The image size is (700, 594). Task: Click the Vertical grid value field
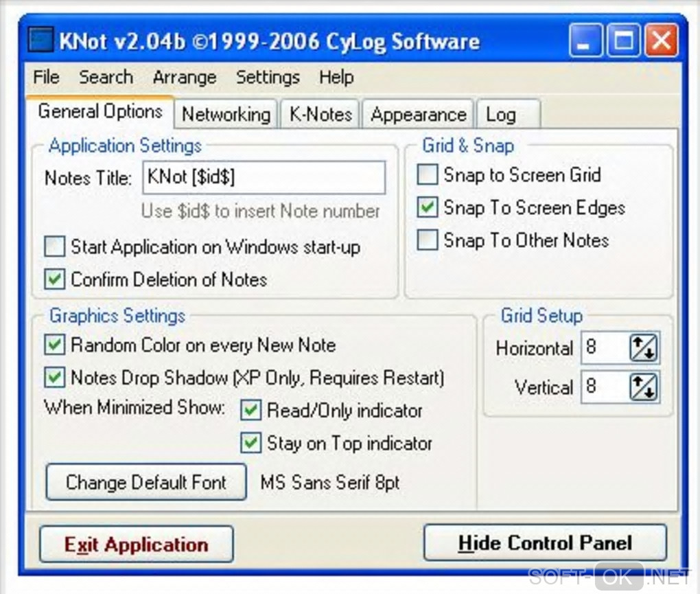tap(605, 387)
